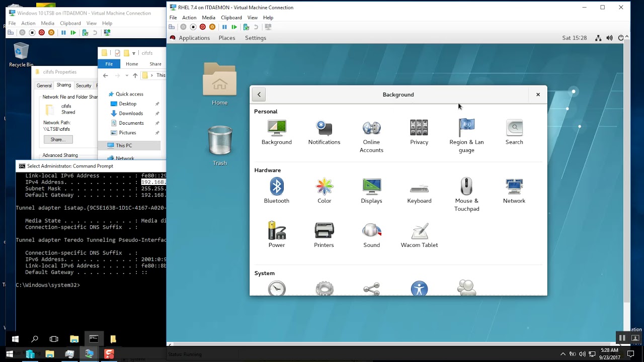This screenshot has width=644, height=362.
Task: Open Region & Language settings
Action: click(x=466, y=137)
